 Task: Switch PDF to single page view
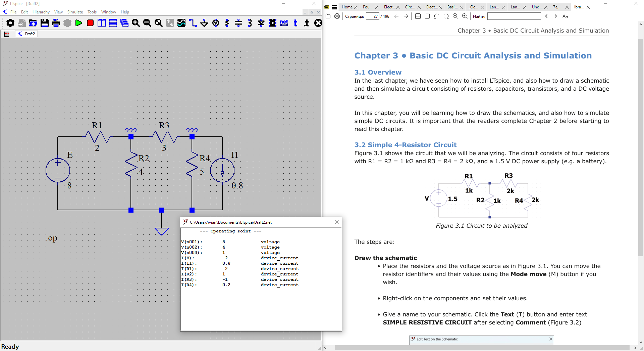[x=427, y=16]
